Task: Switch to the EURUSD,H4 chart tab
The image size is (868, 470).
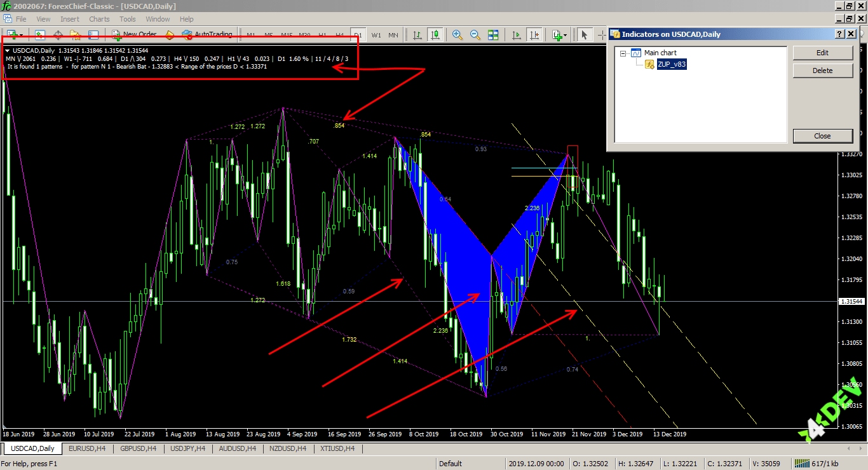Action: click(87, 448)
